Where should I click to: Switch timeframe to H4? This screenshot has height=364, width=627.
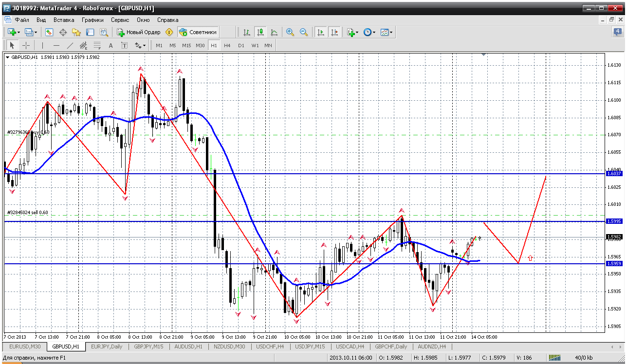click(227, 45)
